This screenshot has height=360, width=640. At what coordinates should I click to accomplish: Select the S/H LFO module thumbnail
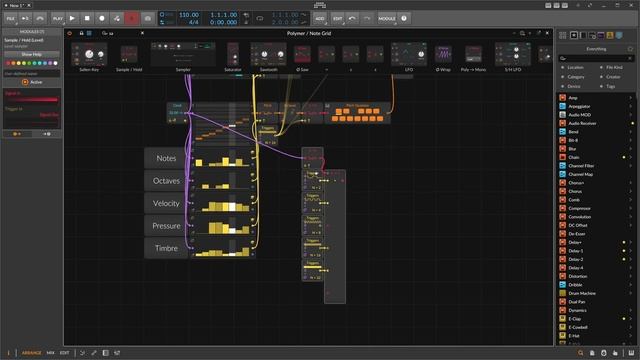(x=513, y=54)
